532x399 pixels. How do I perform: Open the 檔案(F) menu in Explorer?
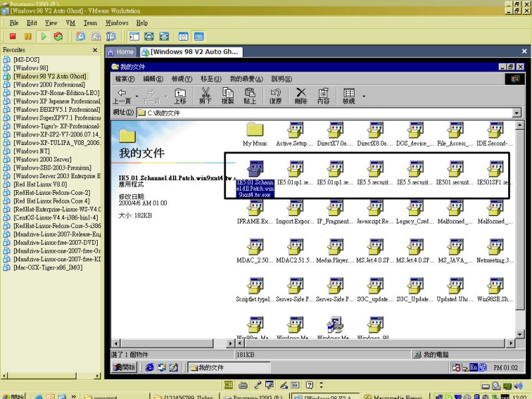click(125, 79)
